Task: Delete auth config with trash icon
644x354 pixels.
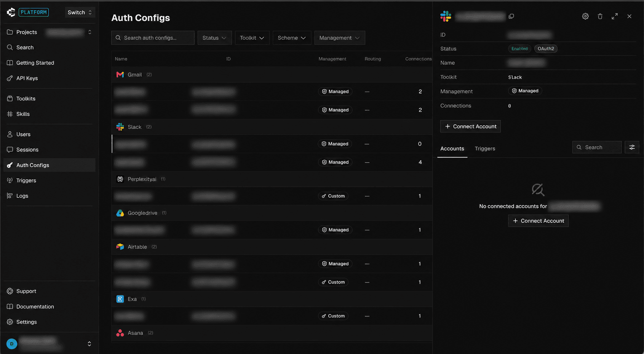Action: coord(600,16)
